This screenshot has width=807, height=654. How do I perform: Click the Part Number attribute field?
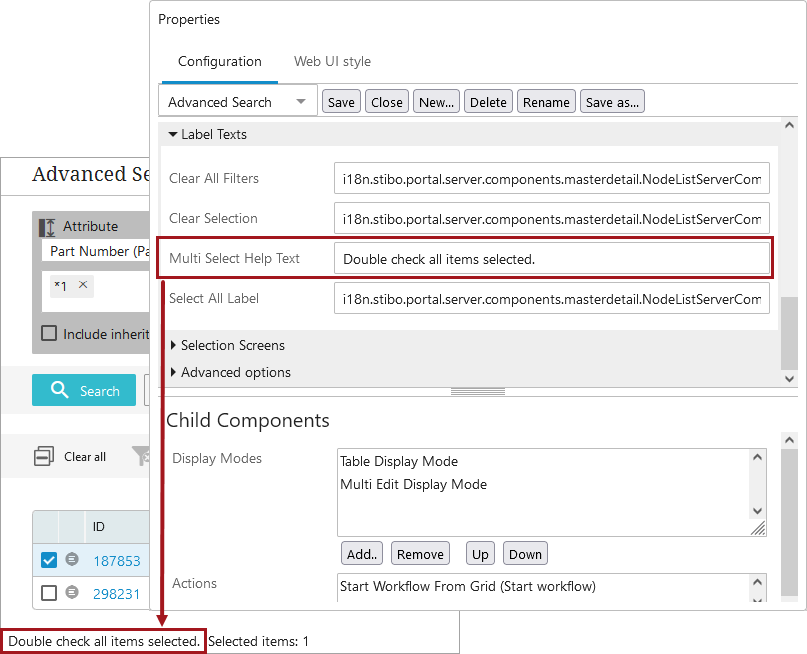click(96, 252)
